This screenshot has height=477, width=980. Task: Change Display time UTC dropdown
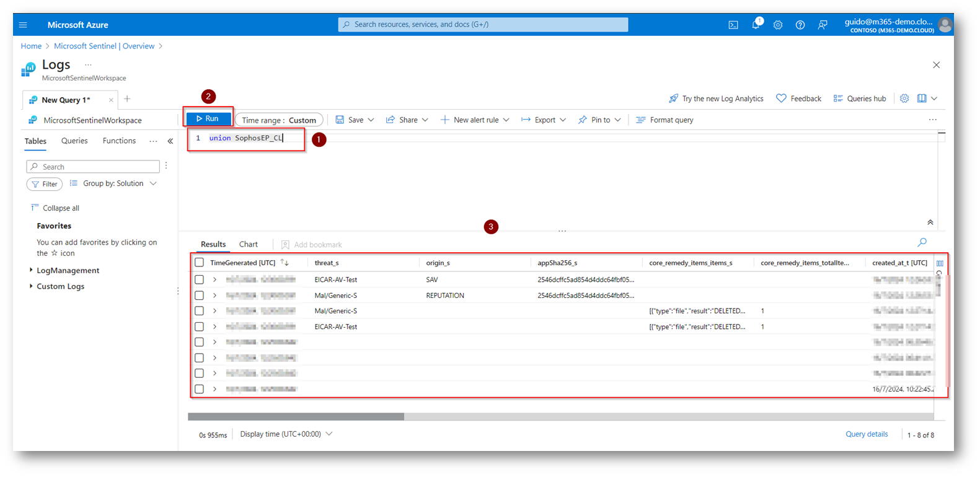point(286,434)
